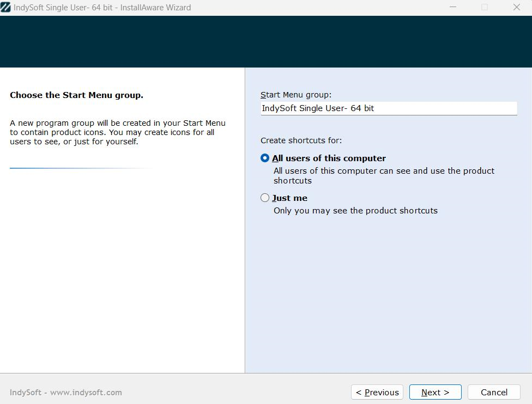Open the www.indysoft.com footer text

[x=86, y=392]
